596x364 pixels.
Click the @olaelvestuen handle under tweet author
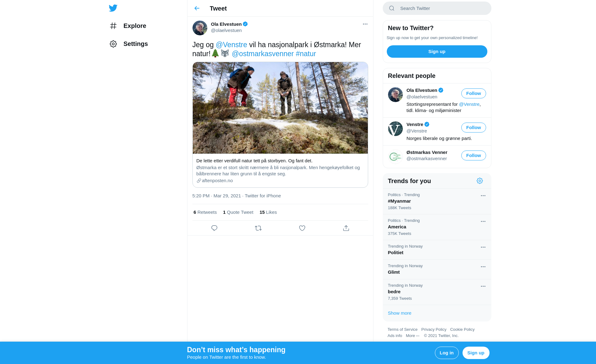[x=226, y=30]
